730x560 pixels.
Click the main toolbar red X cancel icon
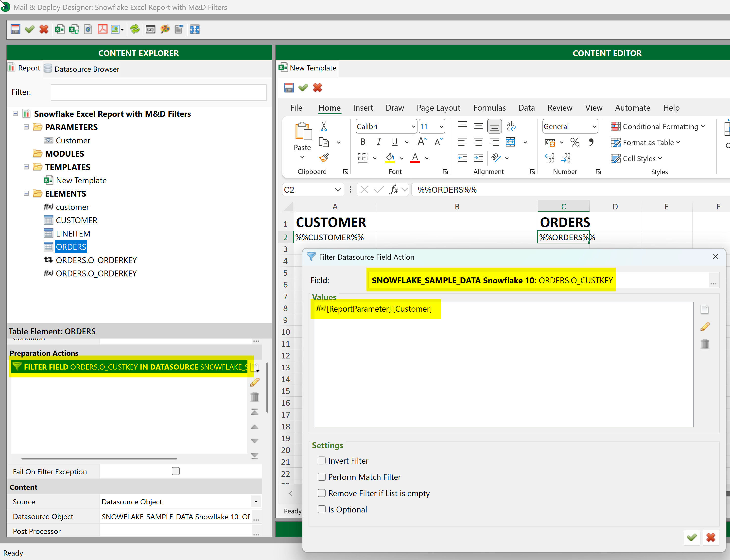[x=44, y=29]
